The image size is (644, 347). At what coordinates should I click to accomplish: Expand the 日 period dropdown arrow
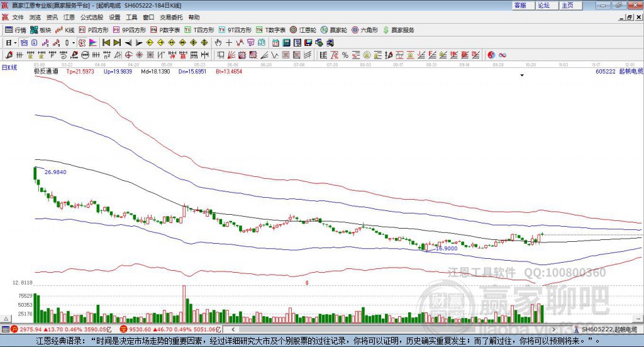pyautogui.click(x=15, y=43)
